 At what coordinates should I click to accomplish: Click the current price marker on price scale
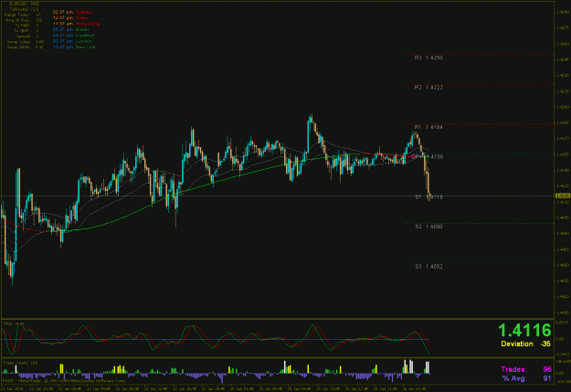563,196
